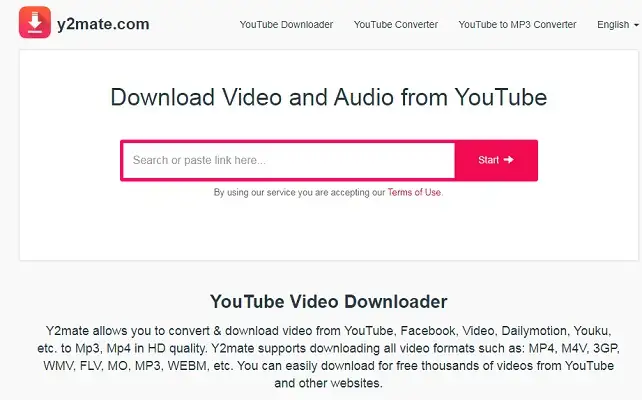The width and height of the screenshot is (642, 400).
Task: Click the 'YouTube Video Downloader' section heading
Action: coord(329,302)
